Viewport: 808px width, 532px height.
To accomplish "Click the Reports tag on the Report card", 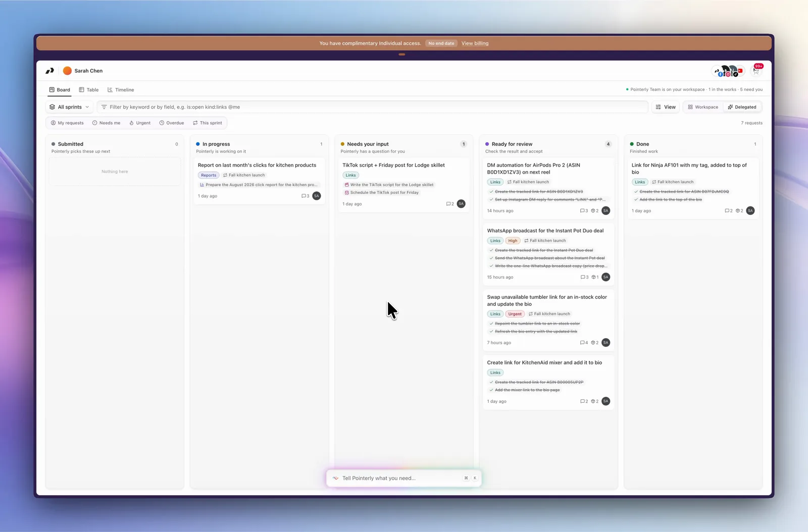I will 208,175.
